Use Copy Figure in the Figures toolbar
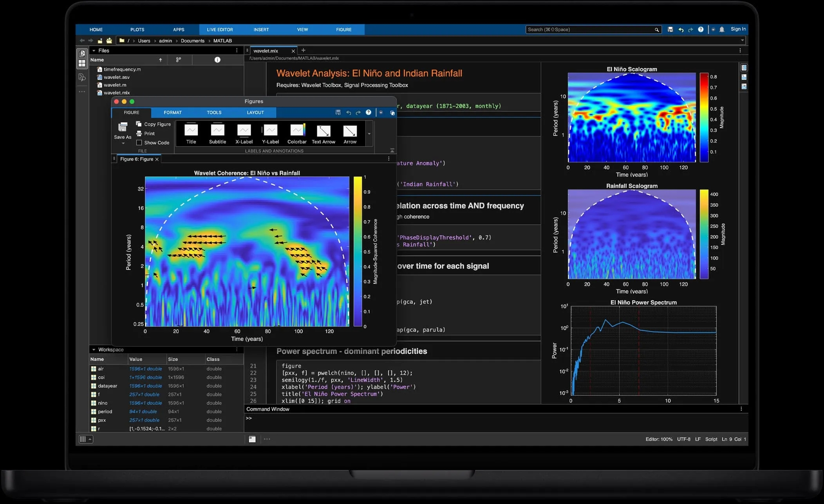 pos(154,124)
